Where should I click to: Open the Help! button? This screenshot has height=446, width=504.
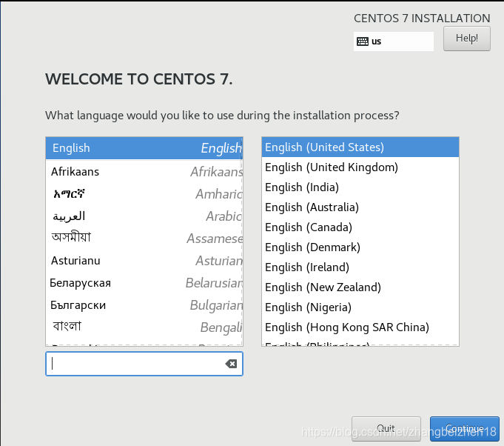tap(467, 39)
